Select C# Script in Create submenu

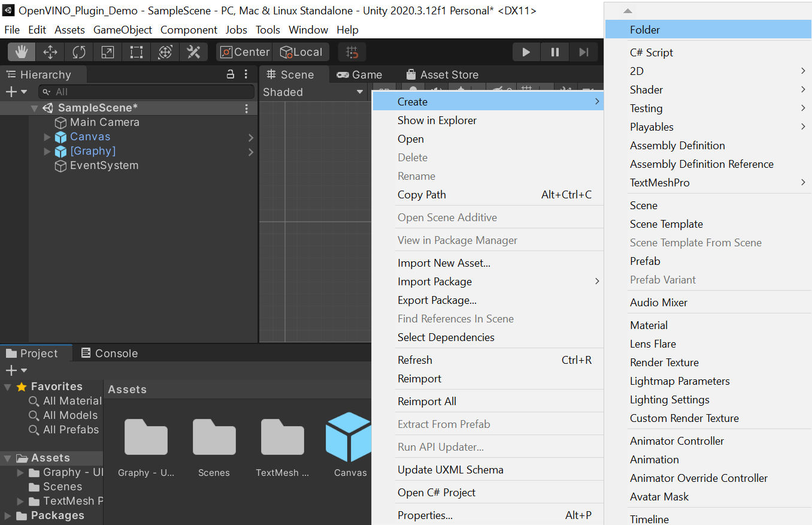pos(652,53)
